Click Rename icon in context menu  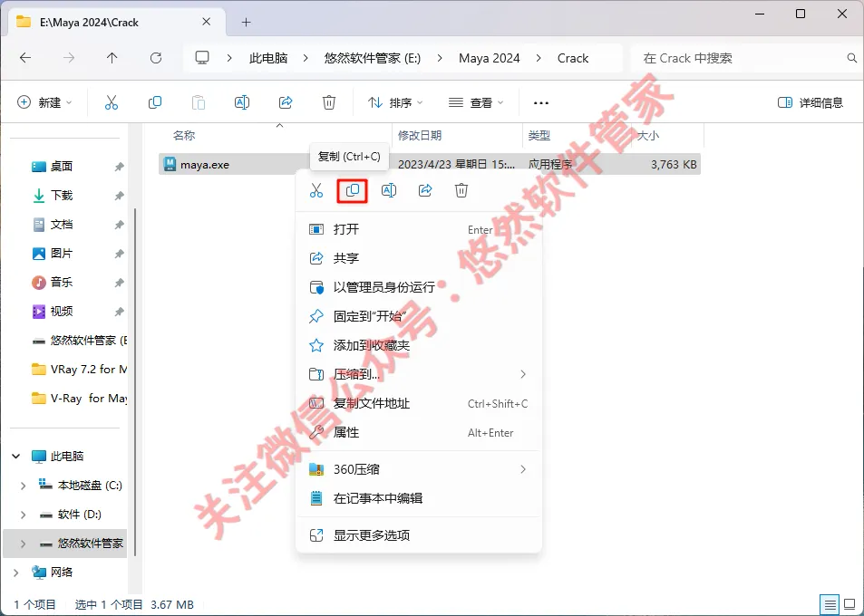(x=389, y=190)
